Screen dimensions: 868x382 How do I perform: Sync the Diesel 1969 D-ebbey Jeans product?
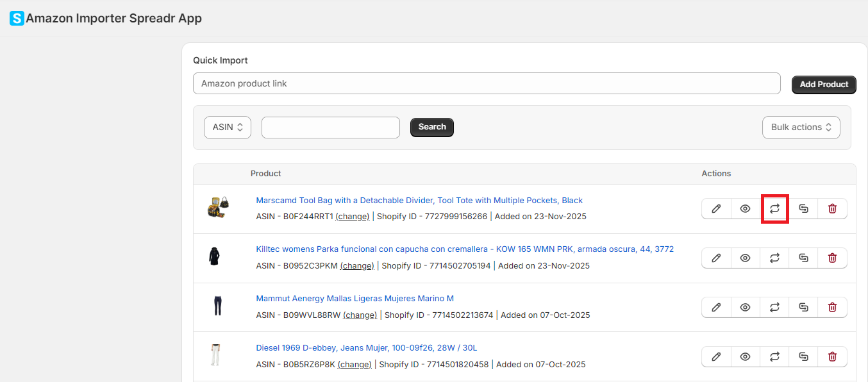[x=774, y=356]
